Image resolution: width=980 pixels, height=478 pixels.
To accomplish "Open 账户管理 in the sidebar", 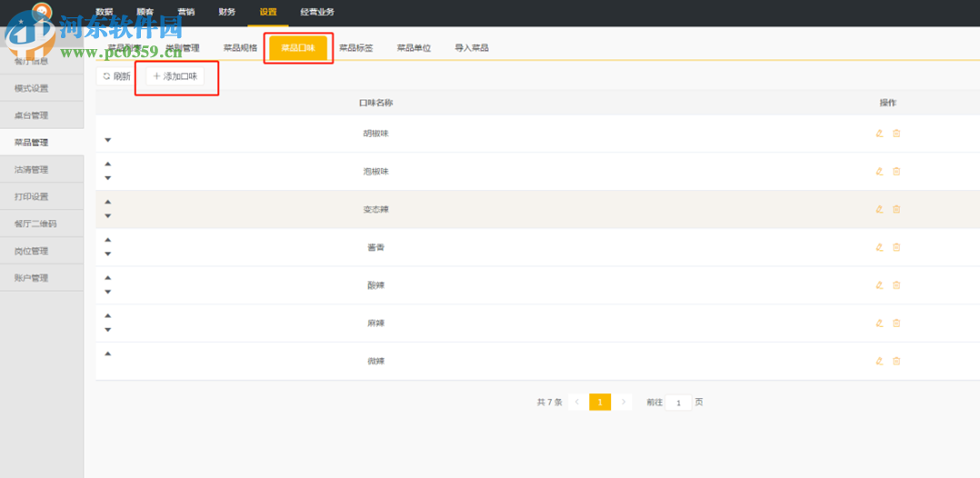I will 42,278.
